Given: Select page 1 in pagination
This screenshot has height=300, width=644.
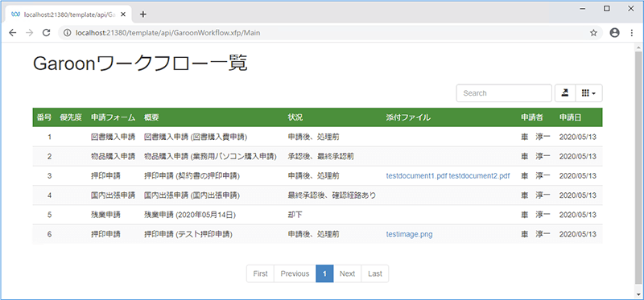Looking at the screenshot, I should pyautogui.click(x=324, y=273).
